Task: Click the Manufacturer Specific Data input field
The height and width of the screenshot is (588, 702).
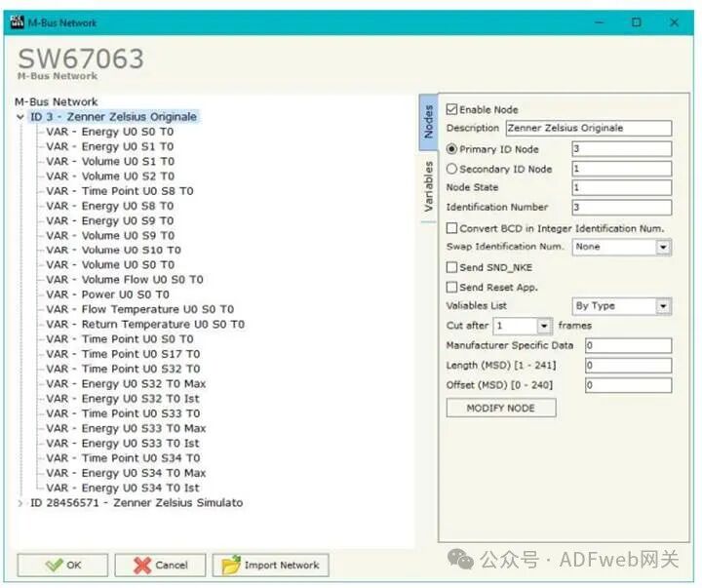Action: tap(627, 346)
